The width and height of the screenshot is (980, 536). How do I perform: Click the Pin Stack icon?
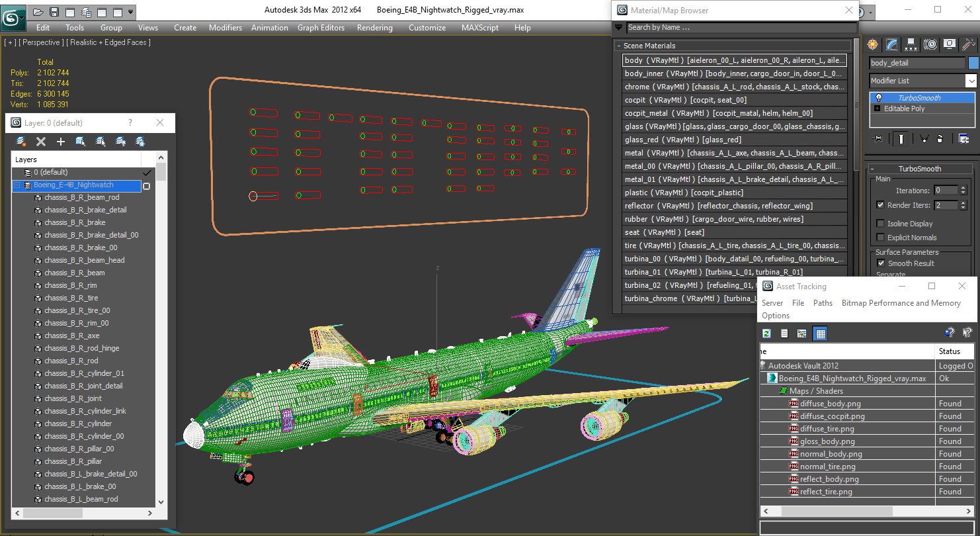pos(878,138)
